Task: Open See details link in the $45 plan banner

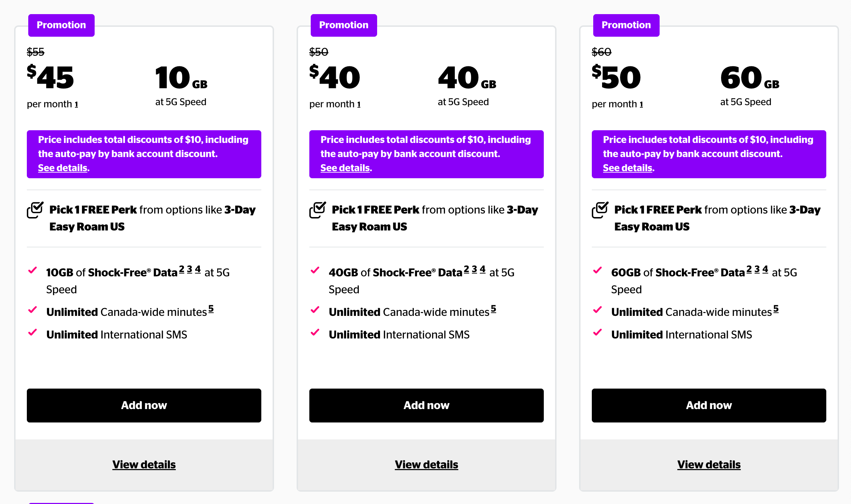Action: pyautogui.click(x=63, y=168)
